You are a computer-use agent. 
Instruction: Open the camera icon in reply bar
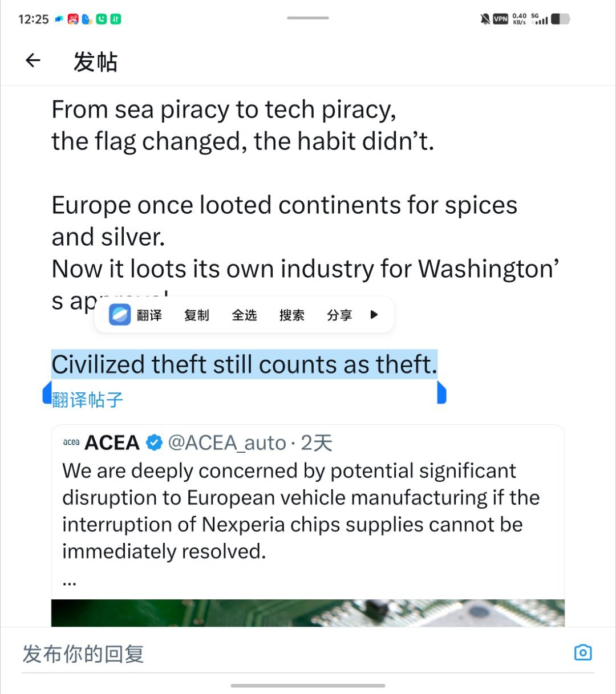[582, 652]
